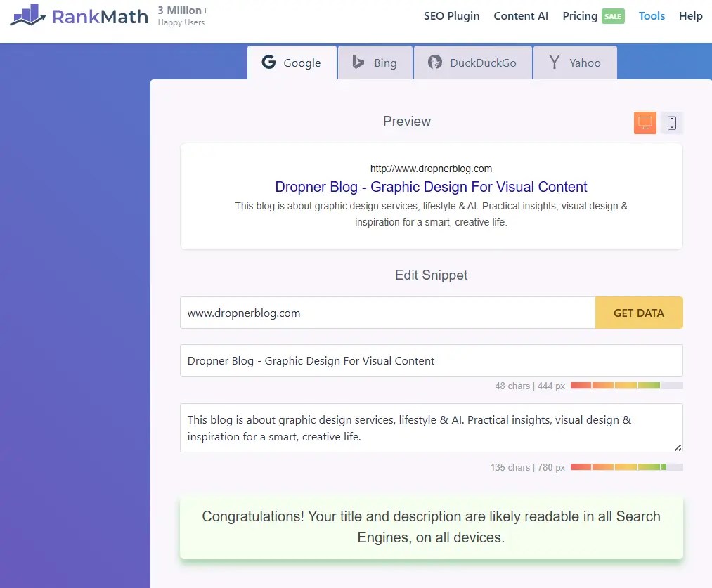Click inside the URL input field

click(387, 313)
